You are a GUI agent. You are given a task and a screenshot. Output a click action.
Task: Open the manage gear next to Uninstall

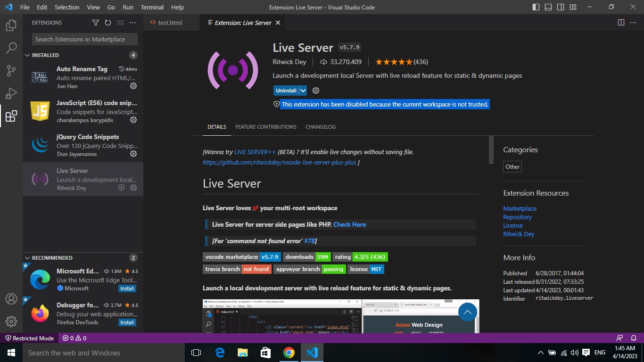coord(316,90)
